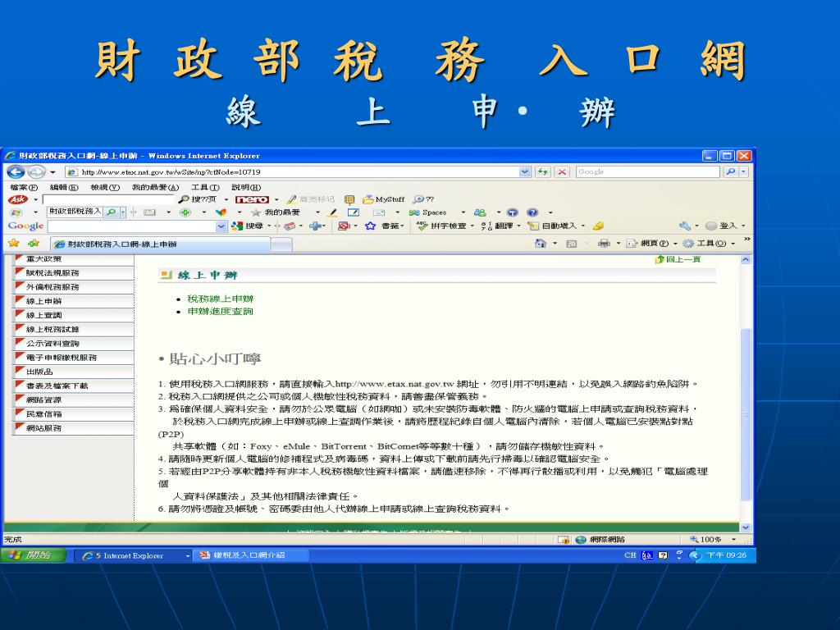Click the Windows Live flag logo

click(16, 212)
